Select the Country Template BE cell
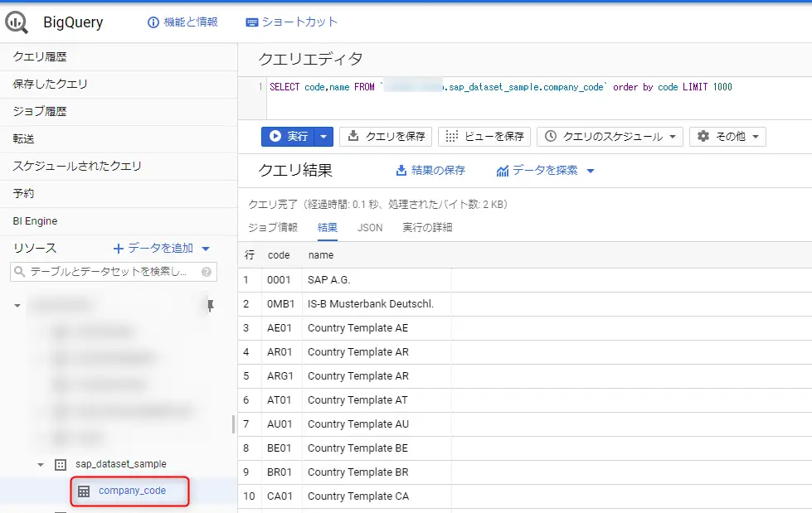 tap(377, 449)
